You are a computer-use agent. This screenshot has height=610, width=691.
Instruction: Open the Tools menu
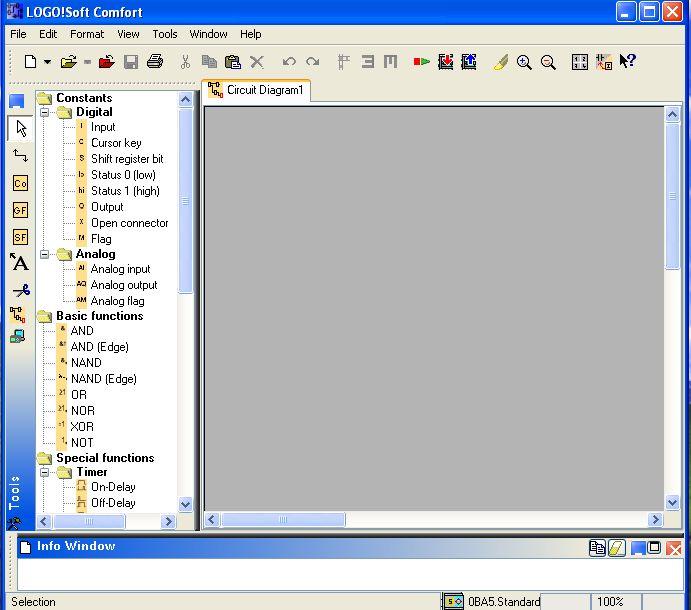coord(165,34)
